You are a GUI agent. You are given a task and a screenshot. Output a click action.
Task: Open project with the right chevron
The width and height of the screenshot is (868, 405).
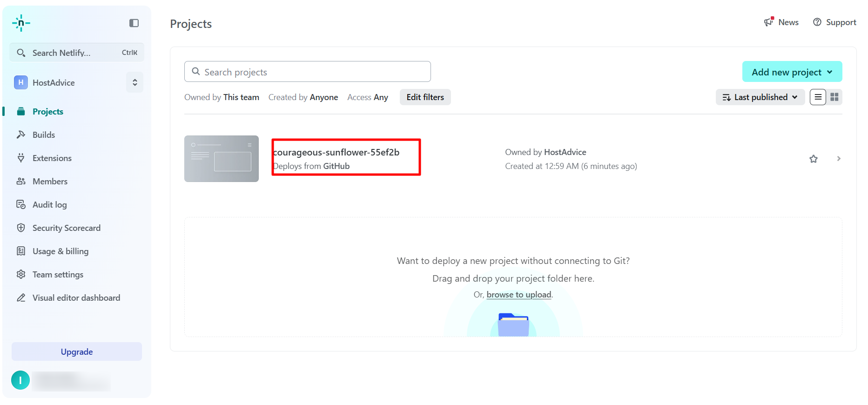[x=839, y=159]
